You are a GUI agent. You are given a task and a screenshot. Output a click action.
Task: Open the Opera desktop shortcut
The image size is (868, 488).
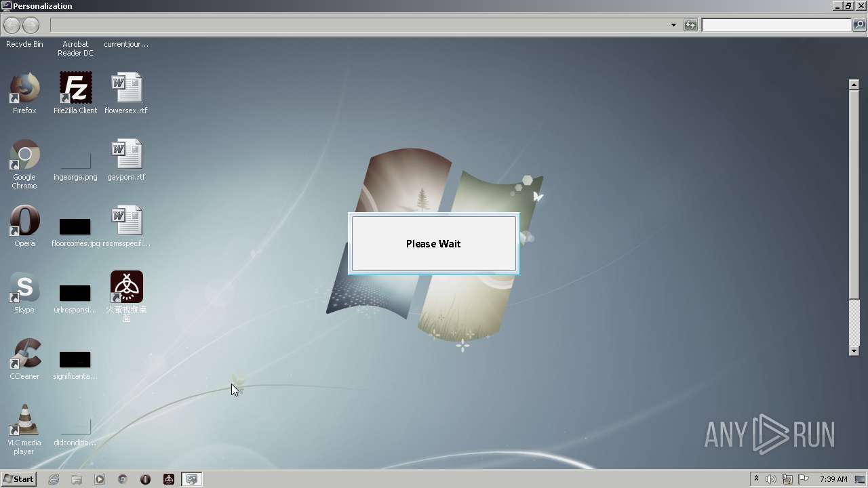(24, 221)
